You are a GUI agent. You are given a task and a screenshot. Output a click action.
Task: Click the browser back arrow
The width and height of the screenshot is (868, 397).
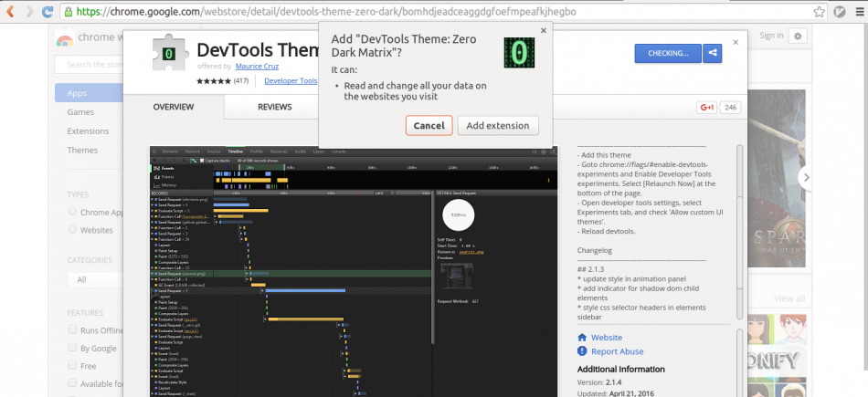pos(9,11)
